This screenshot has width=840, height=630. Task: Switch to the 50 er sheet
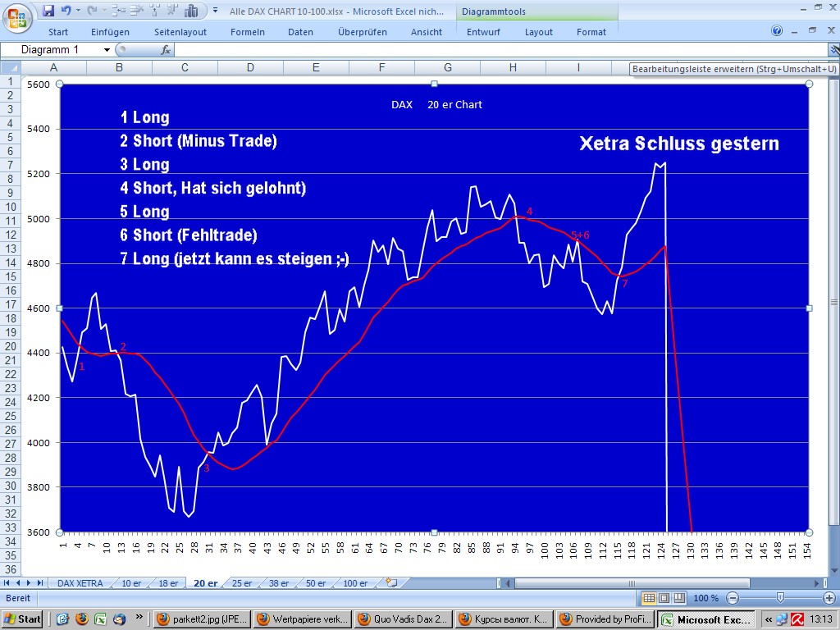[x=316, y=583]
